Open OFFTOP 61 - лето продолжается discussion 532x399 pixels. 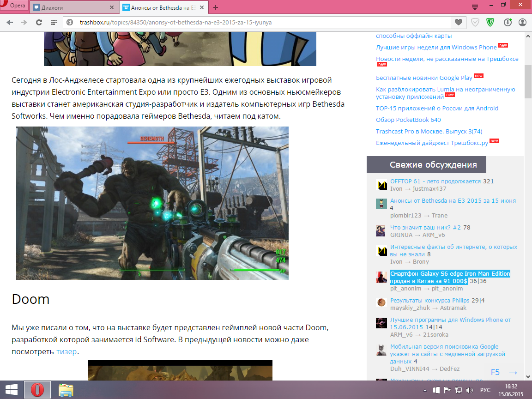click(435, 181)
